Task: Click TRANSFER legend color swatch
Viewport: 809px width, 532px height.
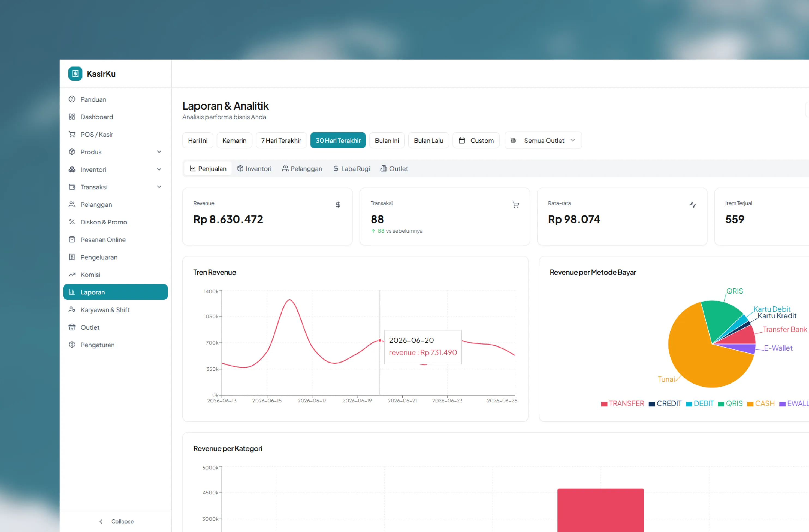Action: click(x=604, y=404)
